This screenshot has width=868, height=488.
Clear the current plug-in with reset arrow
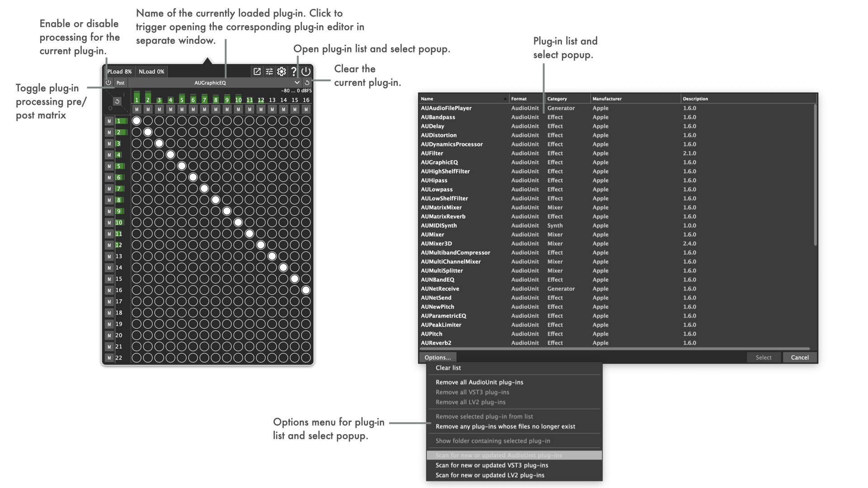[307, 83]
